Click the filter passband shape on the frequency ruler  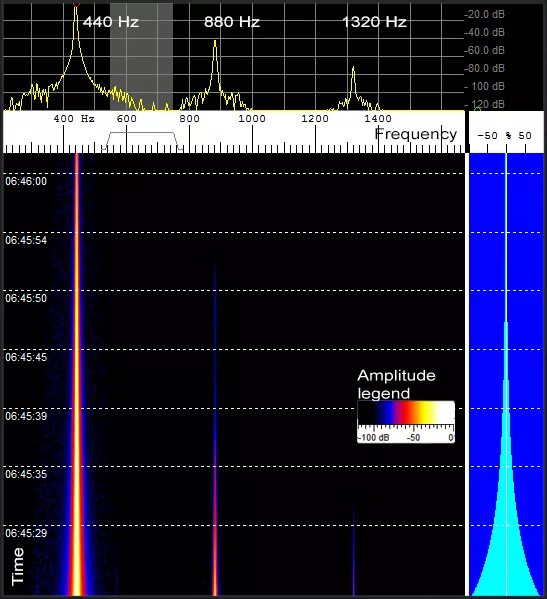[x=142, y=140]
